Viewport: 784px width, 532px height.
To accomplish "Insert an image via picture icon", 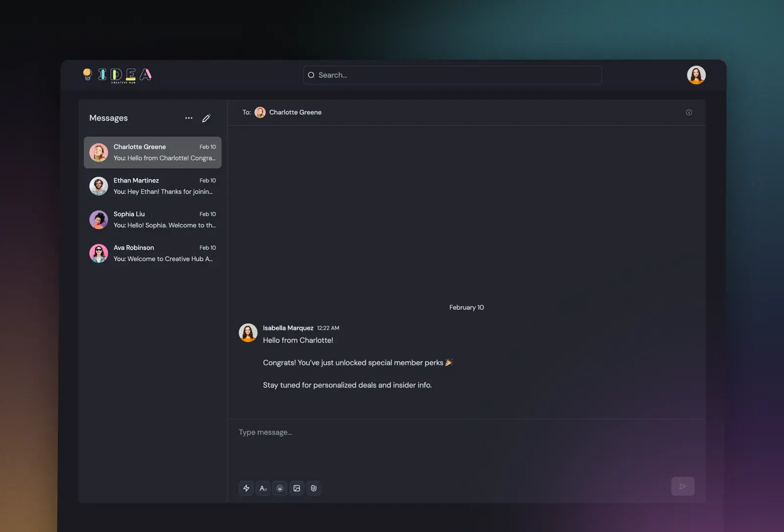I will tap(297, 488).
